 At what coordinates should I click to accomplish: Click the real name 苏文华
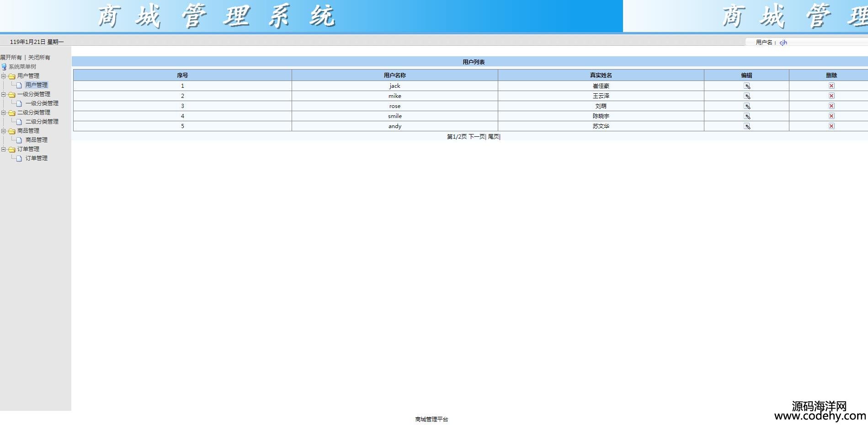(601, 126)
